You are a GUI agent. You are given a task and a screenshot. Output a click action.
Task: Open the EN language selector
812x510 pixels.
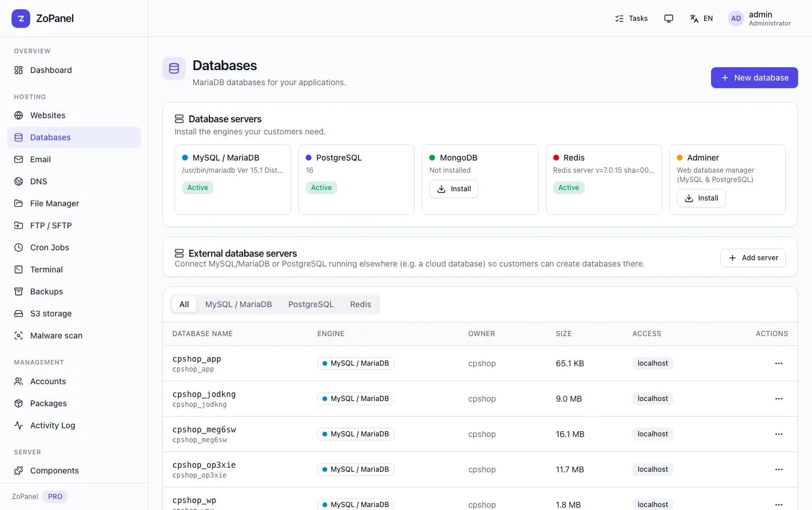point(701,19)
